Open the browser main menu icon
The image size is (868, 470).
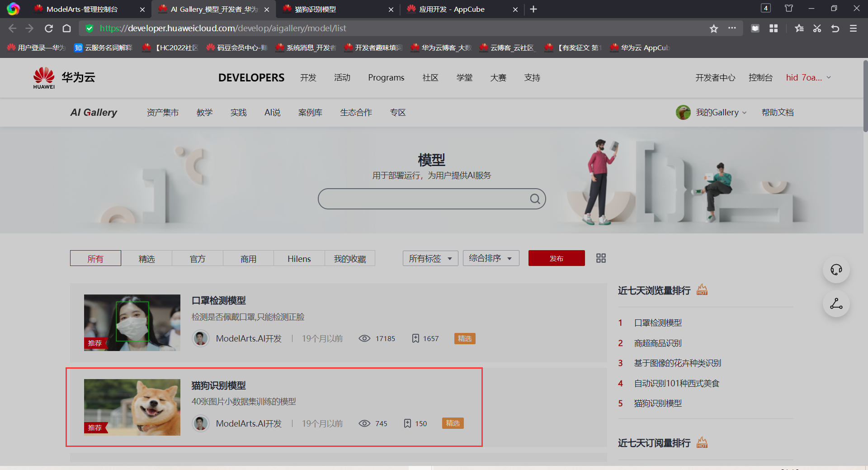point(853,28)
